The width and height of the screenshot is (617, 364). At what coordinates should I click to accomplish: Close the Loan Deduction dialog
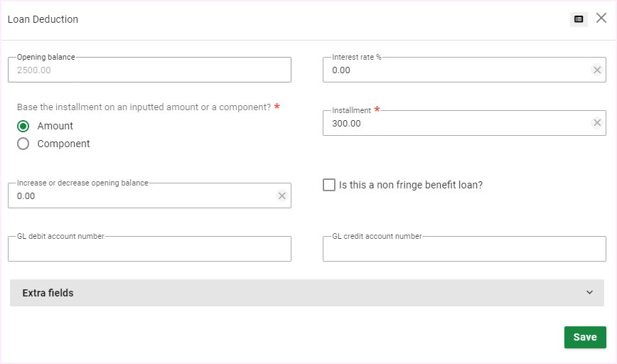click(x=601, y=18)
